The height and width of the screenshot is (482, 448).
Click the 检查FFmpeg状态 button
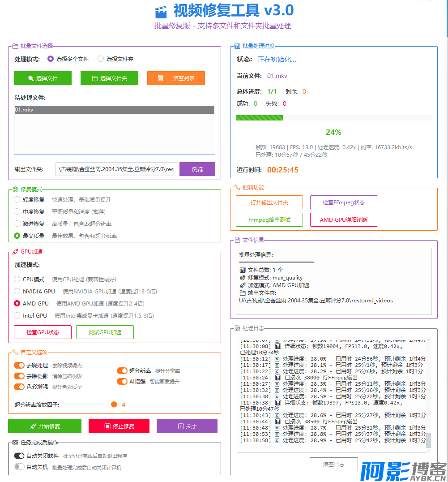coord(343,202)
